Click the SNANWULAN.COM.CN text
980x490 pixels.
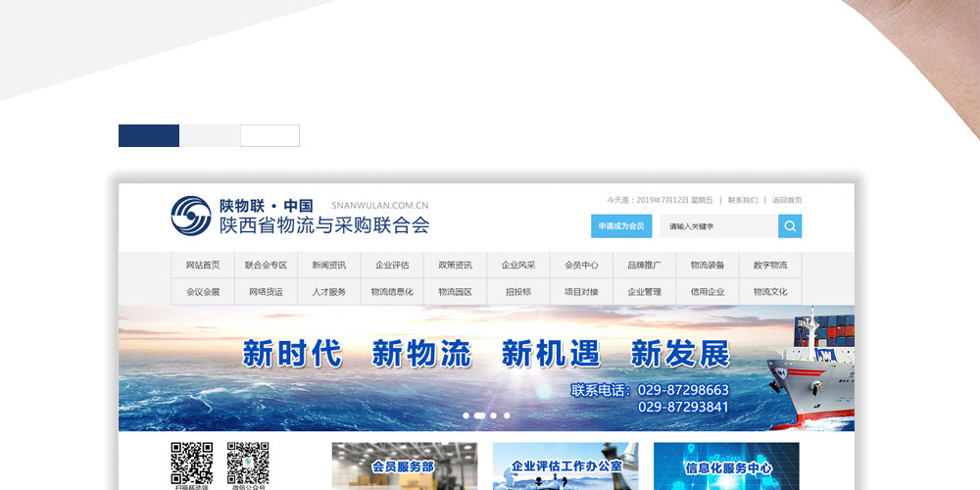coord(380,205)
